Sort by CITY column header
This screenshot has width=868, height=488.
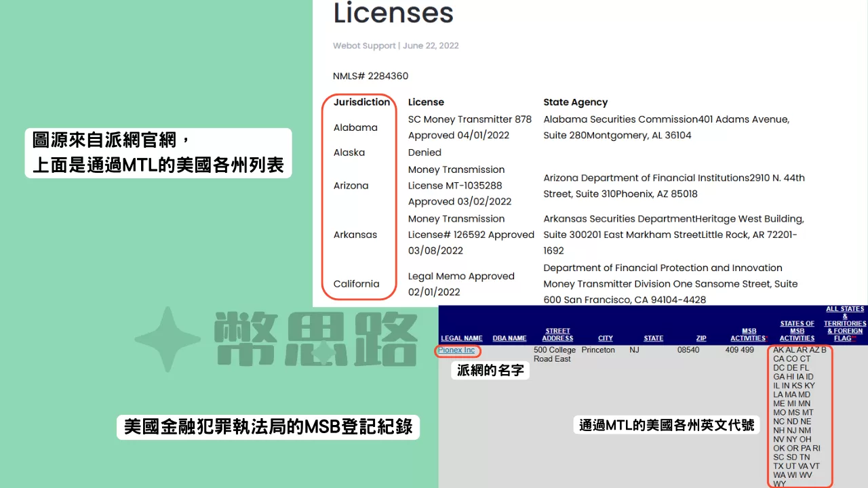[x=606, y=338]
